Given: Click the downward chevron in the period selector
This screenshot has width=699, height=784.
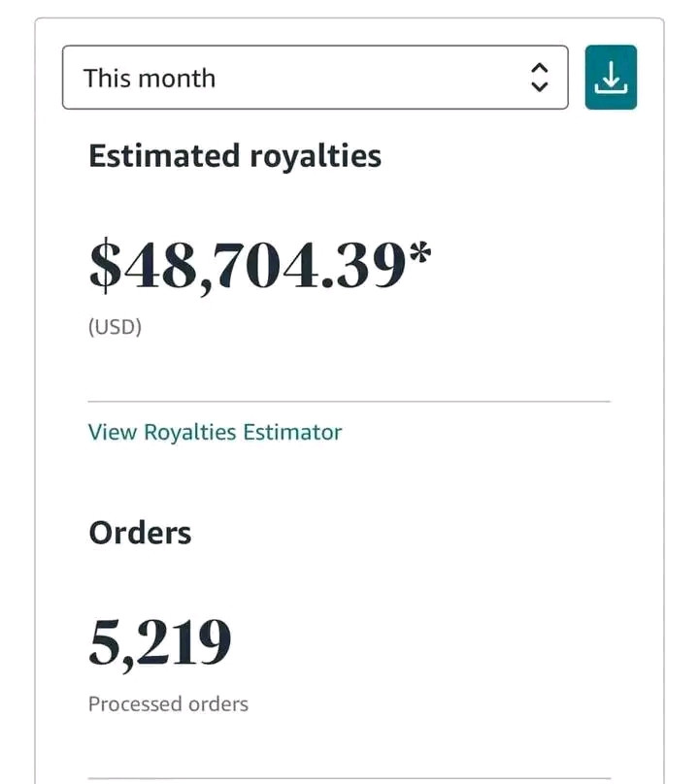Looking at the screenshot, I should click(x=540, y=86).
